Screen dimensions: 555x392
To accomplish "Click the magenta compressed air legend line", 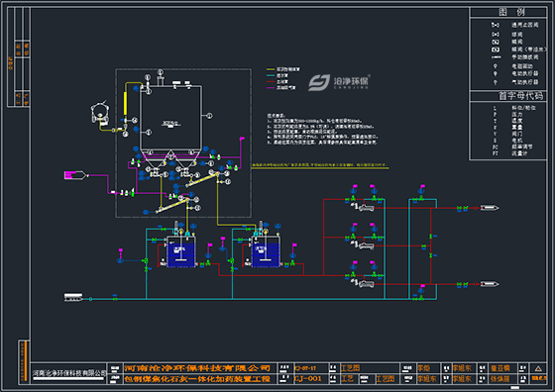I will [x=271, y=88].
